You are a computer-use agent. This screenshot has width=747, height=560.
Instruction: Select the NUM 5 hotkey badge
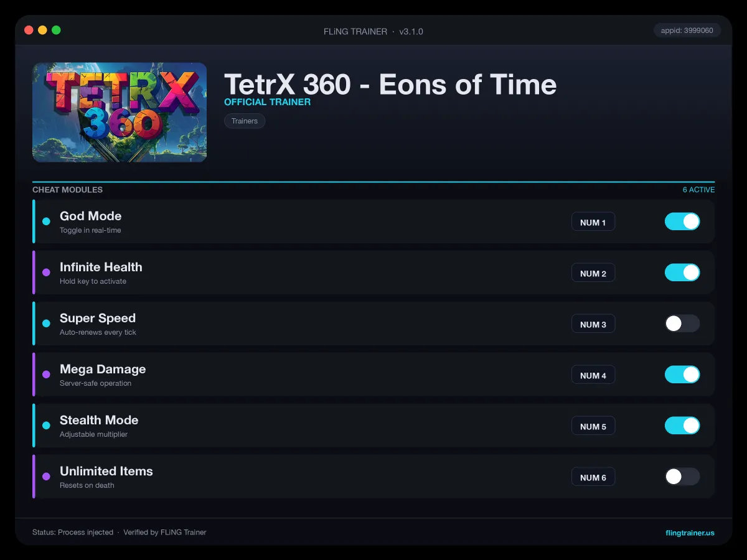point(593,426)
